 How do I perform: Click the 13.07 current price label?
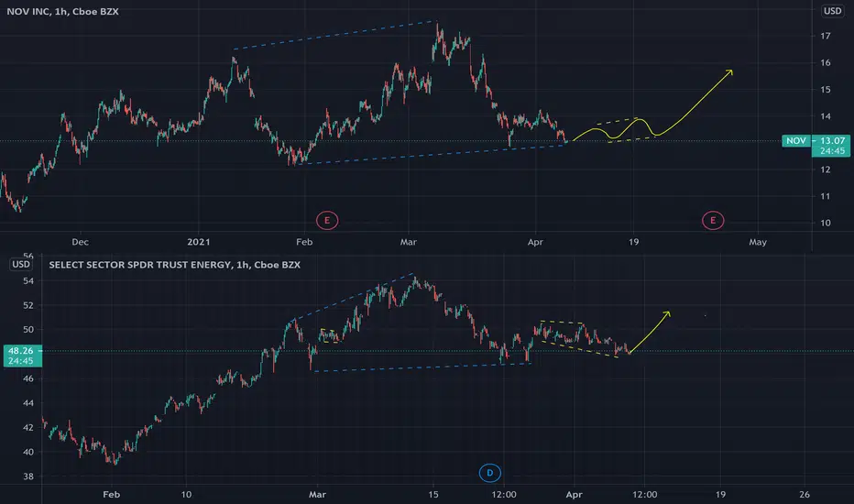click(830, 140)
